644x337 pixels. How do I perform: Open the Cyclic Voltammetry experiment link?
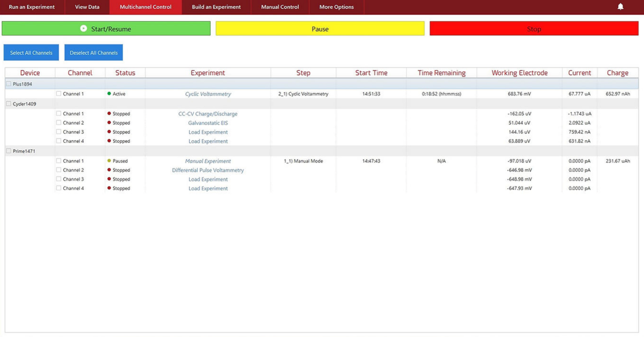208,94
